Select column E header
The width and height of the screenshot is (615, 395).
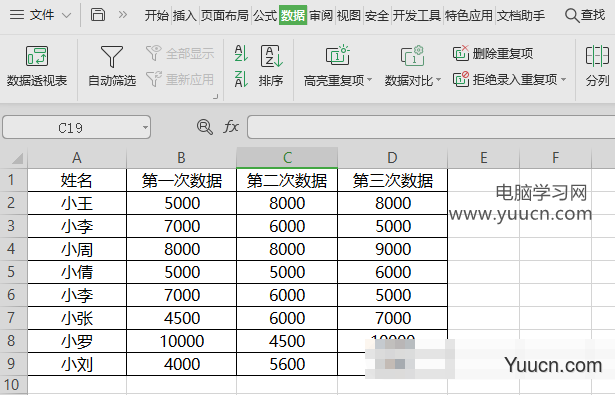click(x=484, y=158)
